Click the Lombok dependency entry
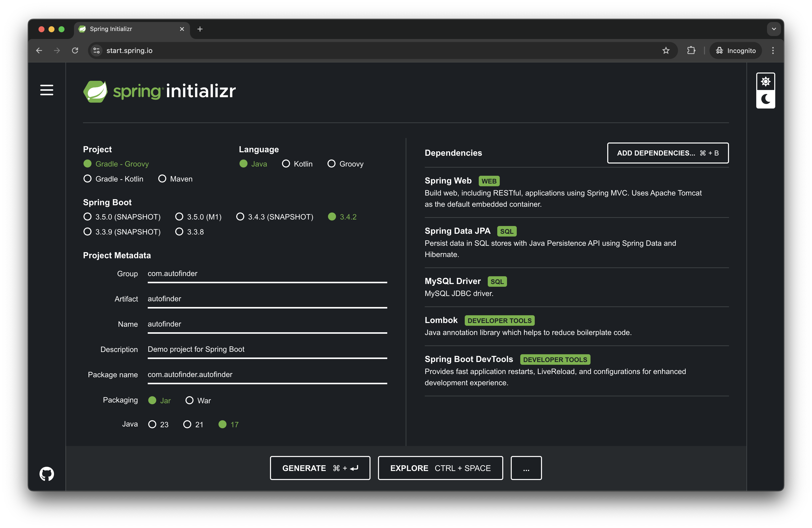This screenshot has height=528, width=812. point(576,326)
